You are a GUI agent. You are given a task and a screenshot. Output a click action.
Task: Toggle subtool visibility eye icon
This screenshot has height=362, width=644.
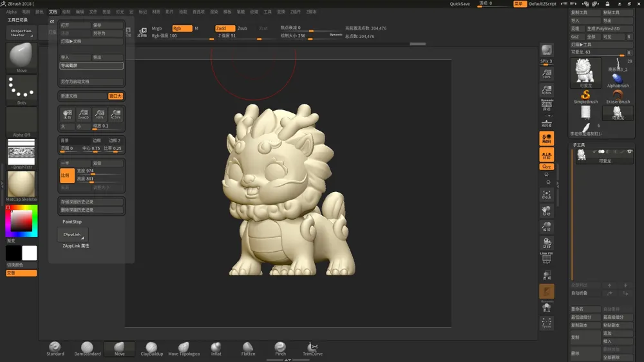point(629,151)
